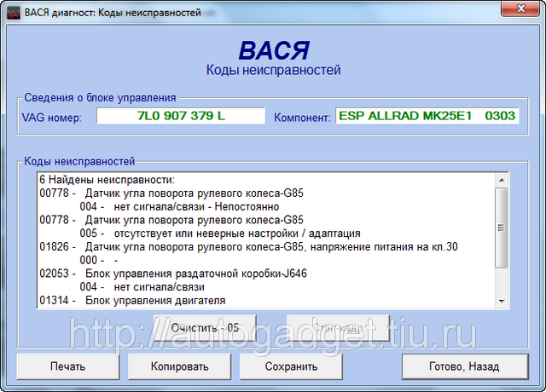Select the line '005 - отсутствует или неверные настройки / адаптация'
546x392 pixels.
point(220,233)
